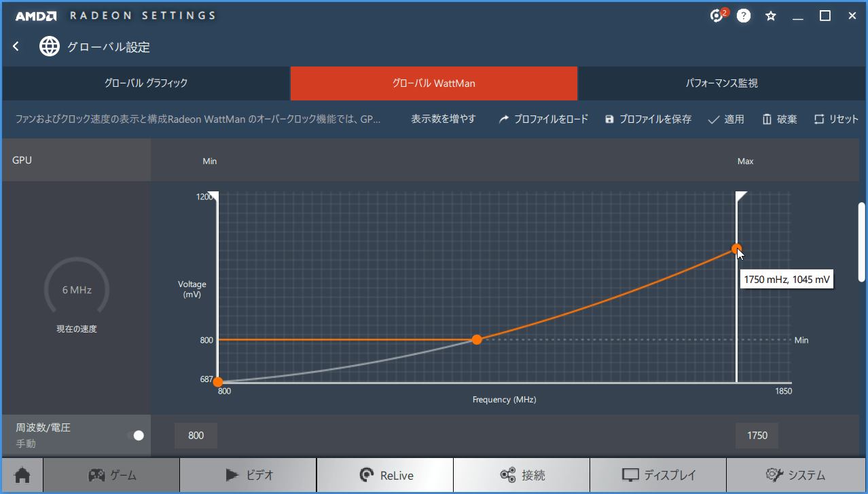The height and width of the screenshot is (494, 868).
Task: Click the globe icon beside グローバル設定
Action: click(x=50, y=46)
